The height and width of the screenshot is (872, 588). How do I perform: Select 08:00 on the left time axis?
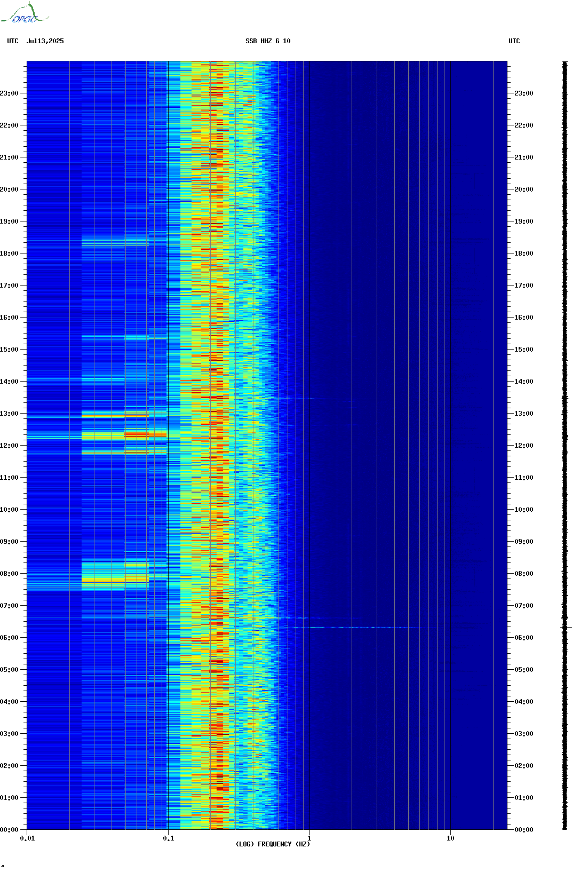pos(9,574)
